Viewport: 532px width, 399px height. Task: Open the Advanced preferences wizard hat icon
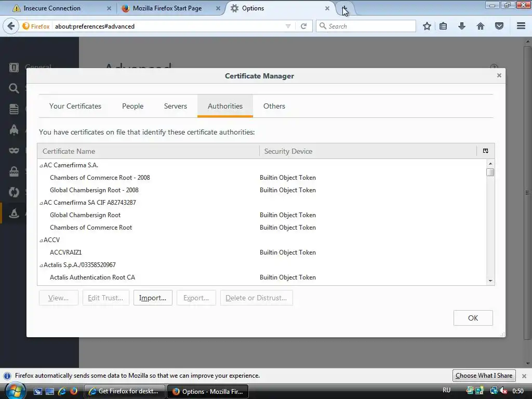click(14, 213)
